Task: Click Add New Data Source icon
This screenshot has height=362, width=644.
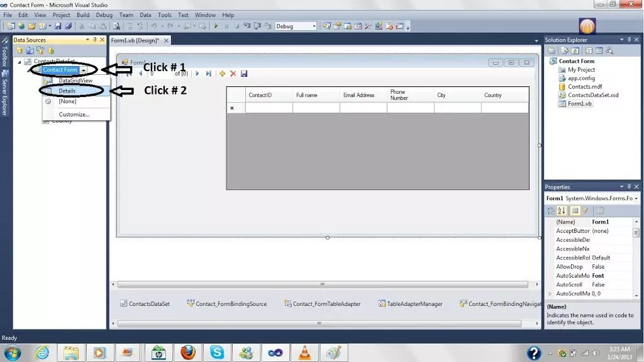Action: tap(19, 50)
